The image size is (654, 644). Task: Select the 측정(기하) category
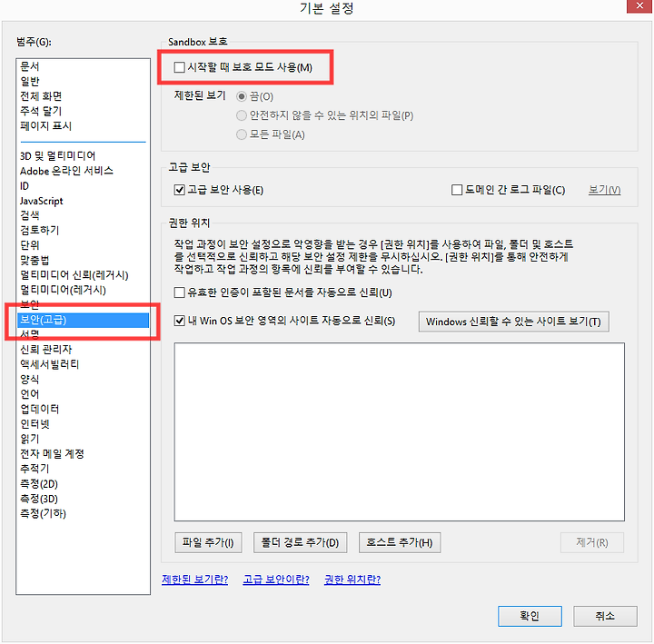tap(83, 513)
